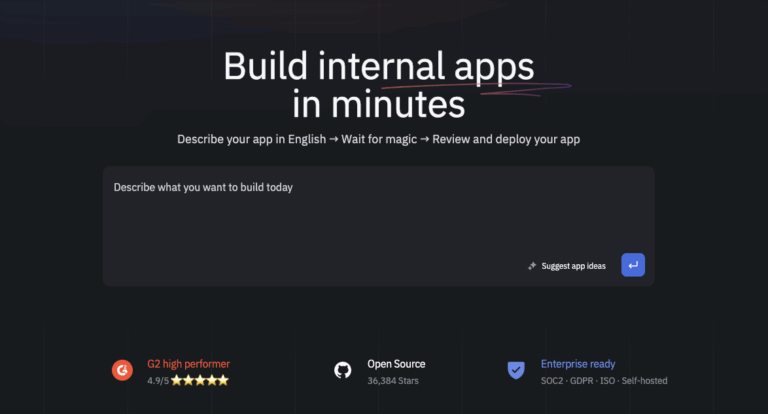
Task: Click the 'Build internal apps in minutes' heading
Action: pos(379,85)
